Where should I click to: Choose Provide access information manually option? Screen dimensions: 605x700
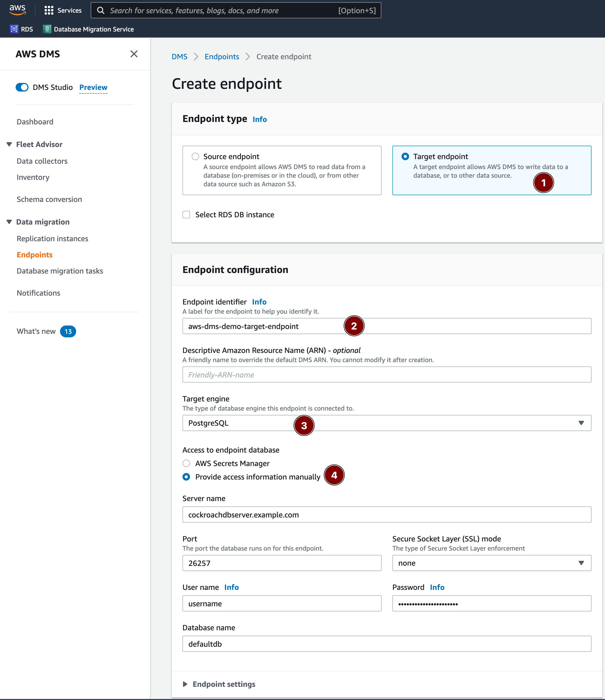click(x=186, y=477)
